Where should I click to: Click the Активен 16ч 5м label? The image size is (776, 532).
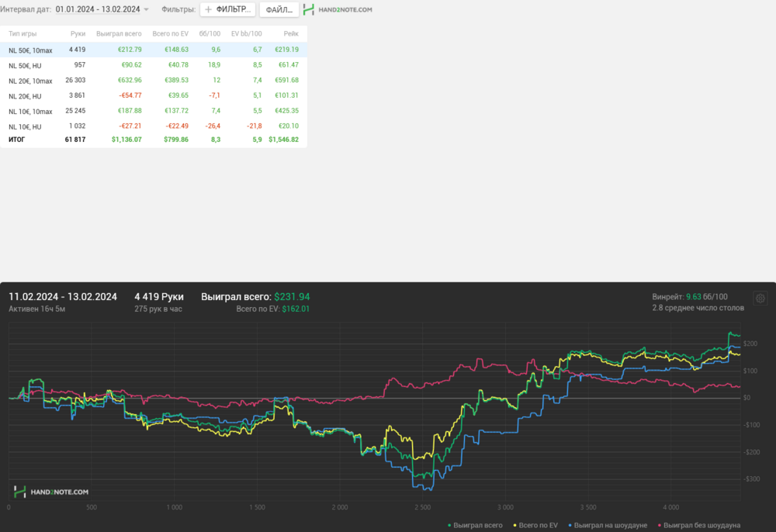coord(36,309)
